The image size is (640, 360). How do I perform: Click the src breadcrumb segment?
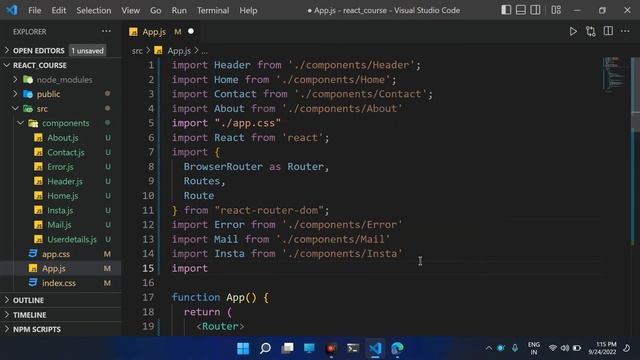point(137,51)
